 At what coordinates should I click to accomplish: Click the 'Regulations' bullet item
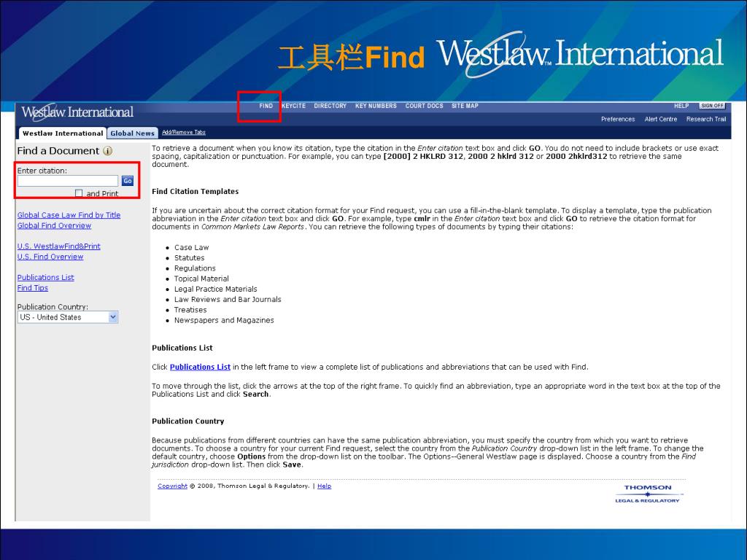coord(195,268)
